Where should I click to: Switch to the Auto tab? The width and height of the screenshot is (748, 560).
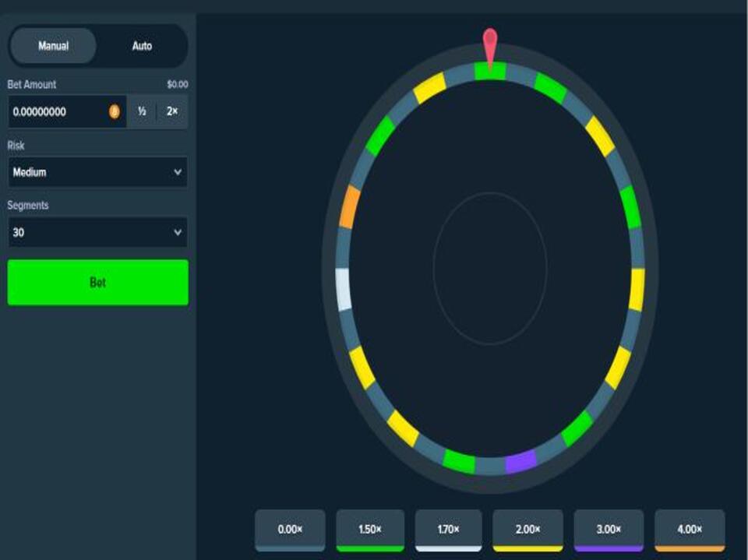point(141,45)
